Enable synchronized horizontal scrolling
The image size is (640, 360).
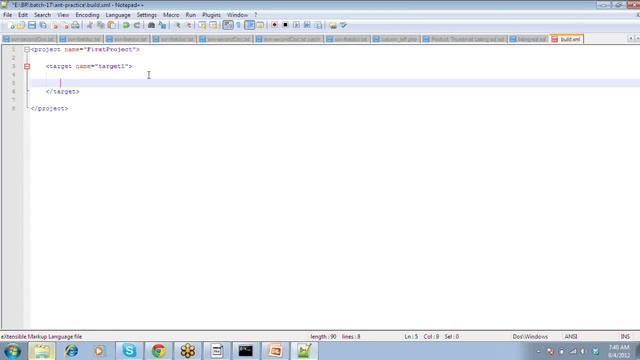(213, 25)
